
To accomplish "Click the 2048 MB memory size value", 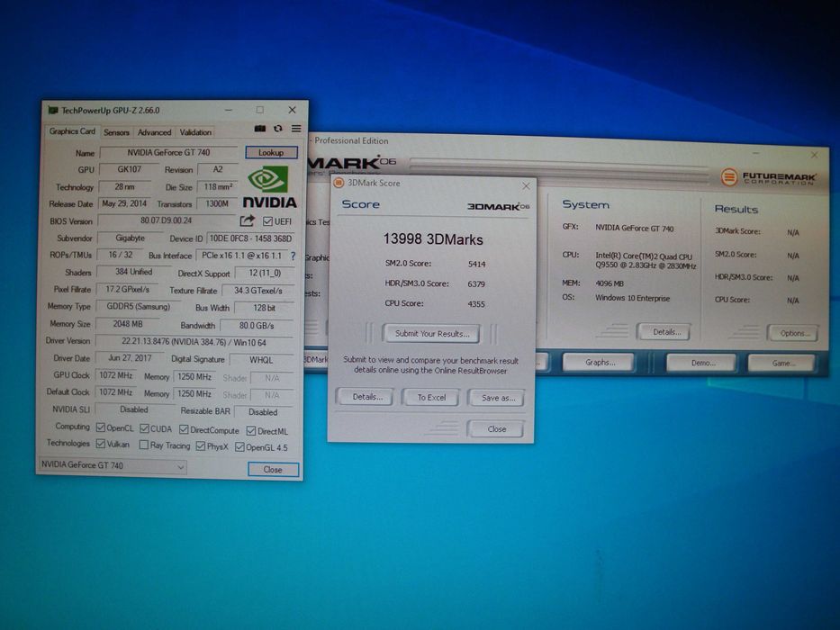I will pos(128,324).
